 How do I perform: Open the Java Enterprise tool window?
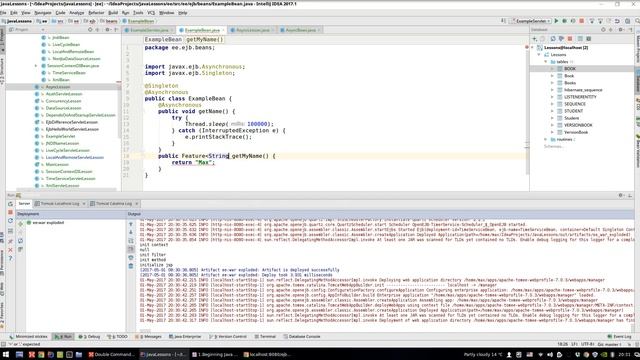coord(185,337)
